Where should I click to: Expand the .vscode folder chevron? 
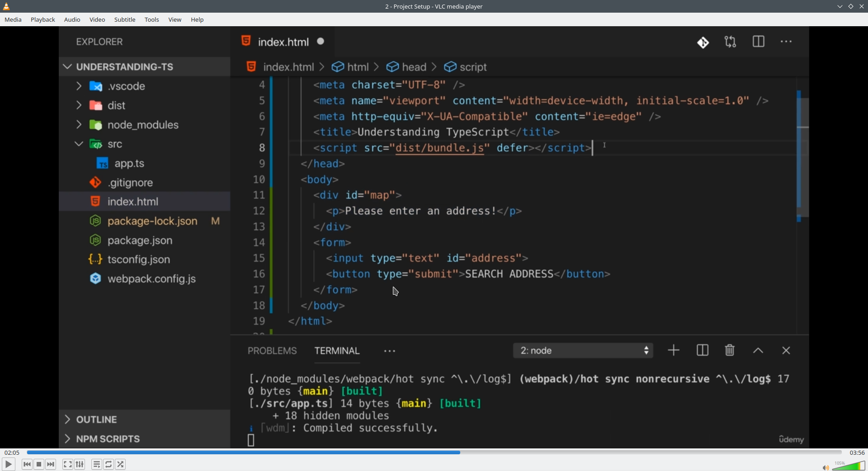[x=79, y=86]
